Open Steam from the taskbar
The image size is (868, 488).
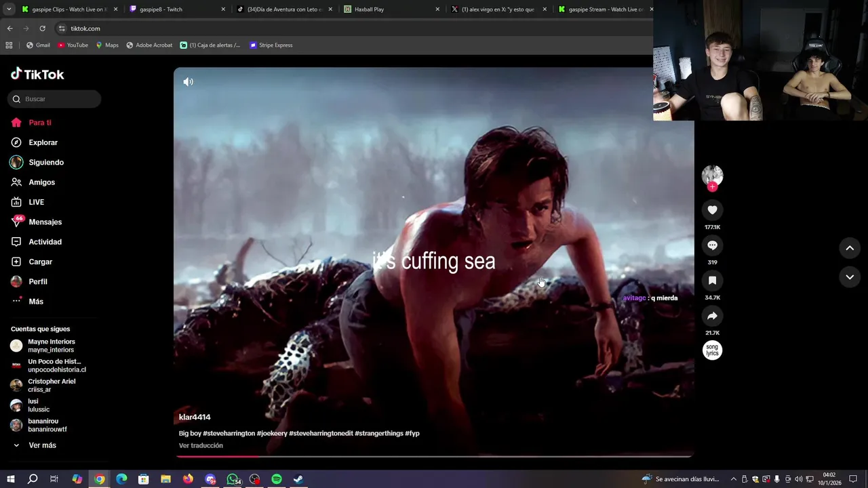pyautogui.click(x=298, y=479)
